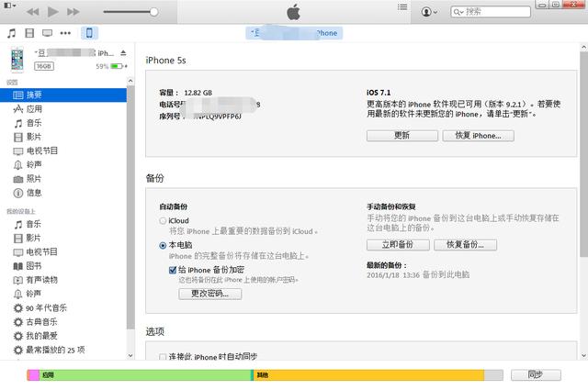Switch to Movies library icon

click(x=29, y=33)
